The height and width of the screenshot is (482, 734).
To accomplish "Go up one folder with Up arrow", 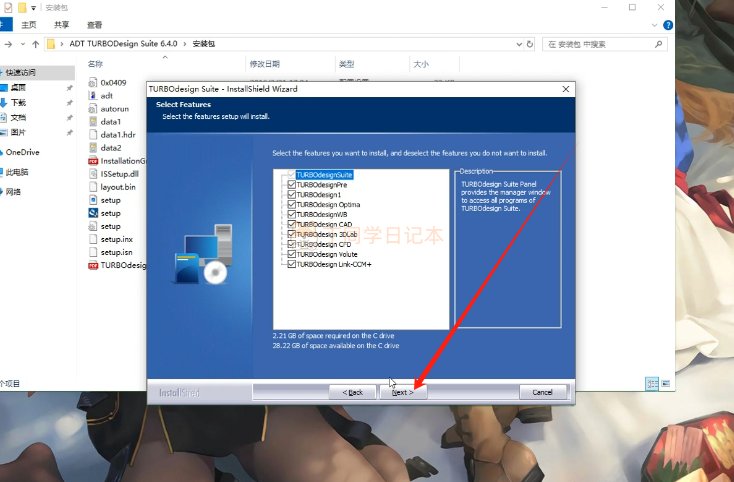I will coord(36,44).
